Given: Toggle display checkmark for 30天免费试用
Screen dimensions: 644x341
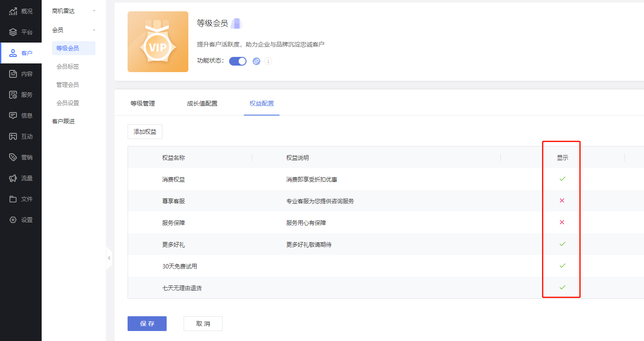Looking at the screenshot, I should [x=562, y=266].
